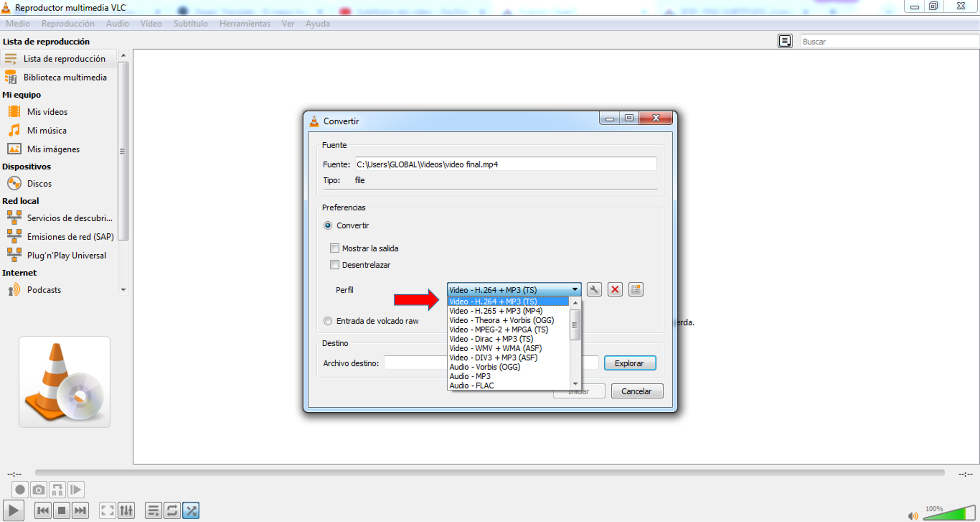Image resolution: width=980 pixels, height=522 pixels.
Task: Click the Cancelar button
Action: coord(636,391)
